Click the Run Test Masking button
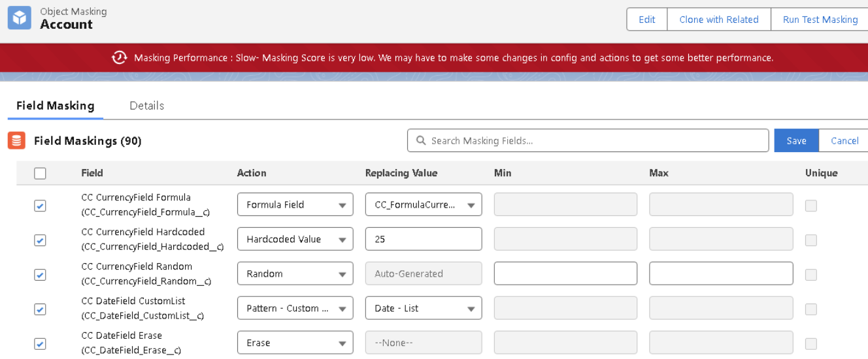 tap(820, 20)
